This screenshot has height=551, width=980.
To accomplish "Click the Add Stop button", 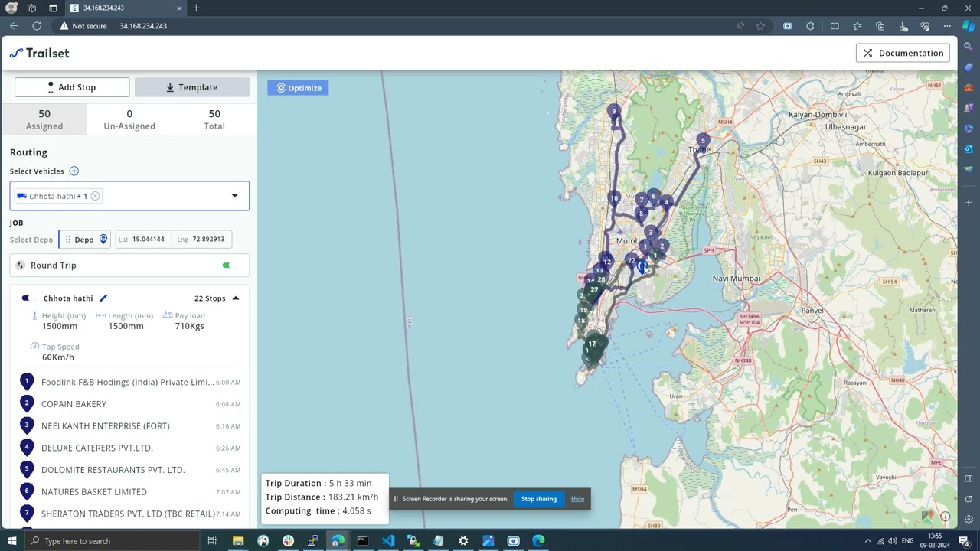I will (x=72, y=87).
